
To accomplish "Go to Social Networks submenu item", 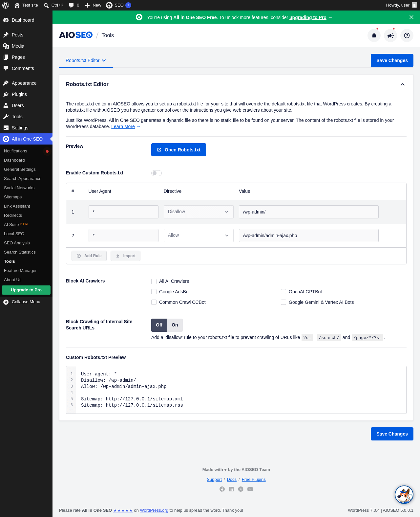I will coord(19,188).
